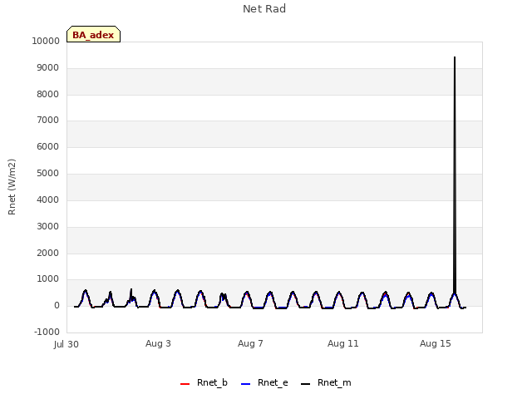Screen dimensions: 532x399
Task: Toggle the Rnet_b legend entry
Action: point(204,382)
